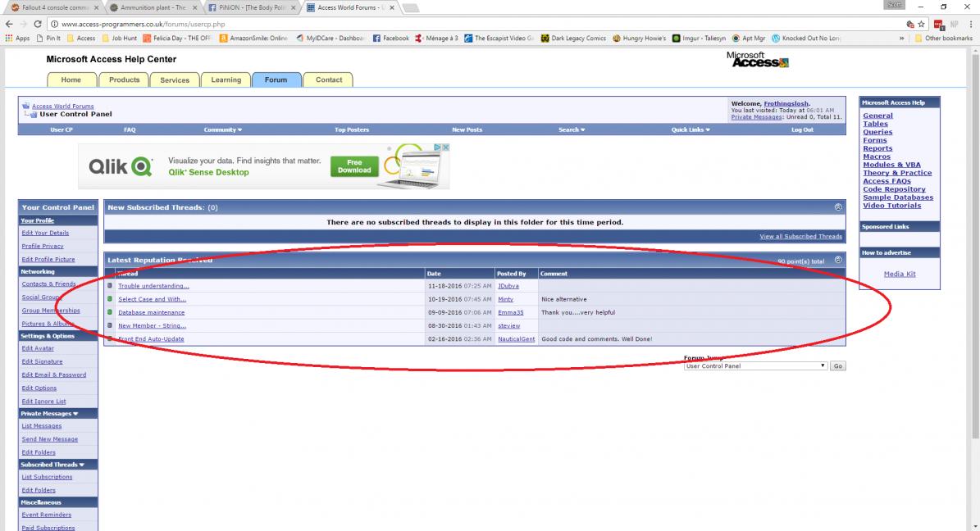
Task: Open the Knocked Out No Longer bookmark
Action: coord(806,39)
